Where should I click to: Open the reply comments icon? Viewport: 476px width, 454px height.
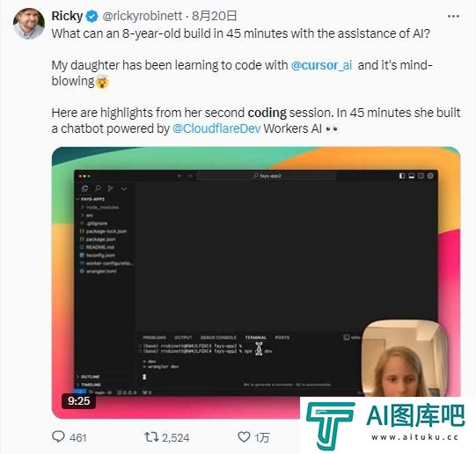[58, 436]
